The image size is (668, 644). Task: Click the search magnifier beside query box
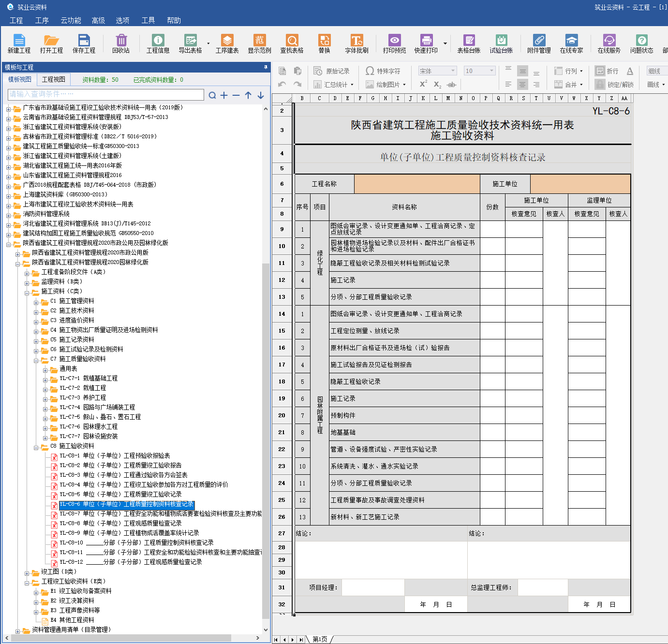[212, 95]
